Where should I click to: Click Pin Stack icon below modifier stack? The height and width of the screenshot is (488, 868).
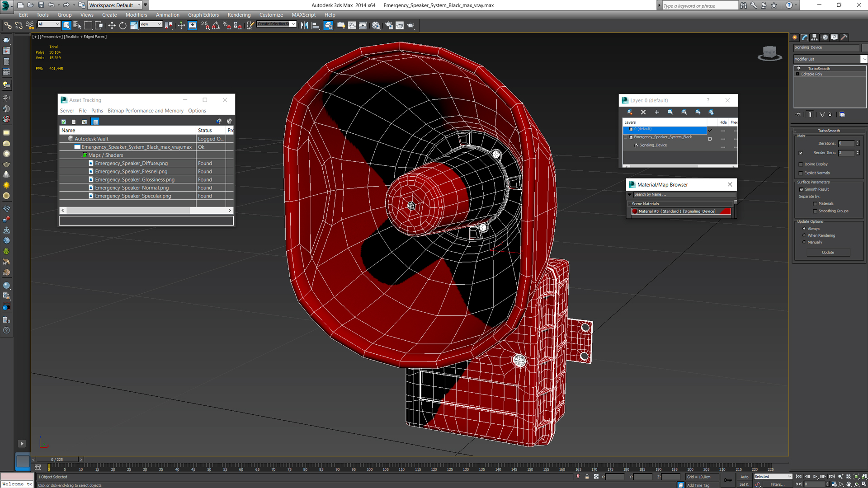click(798, 115)
